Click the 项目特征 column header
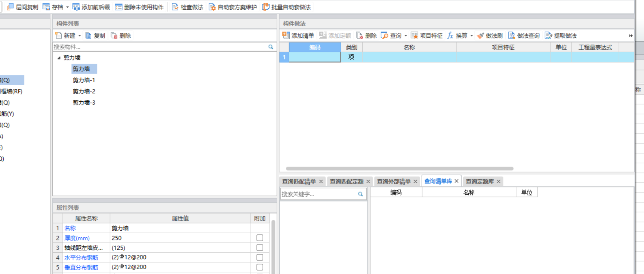The image size is (644, 274). coord(503,47)
